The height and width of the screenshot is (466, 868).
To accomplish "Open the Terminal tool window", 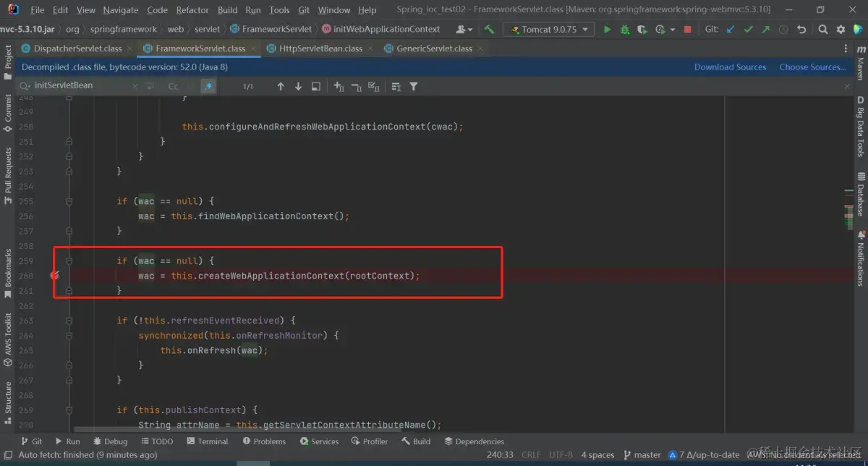I will coord(207,441).
